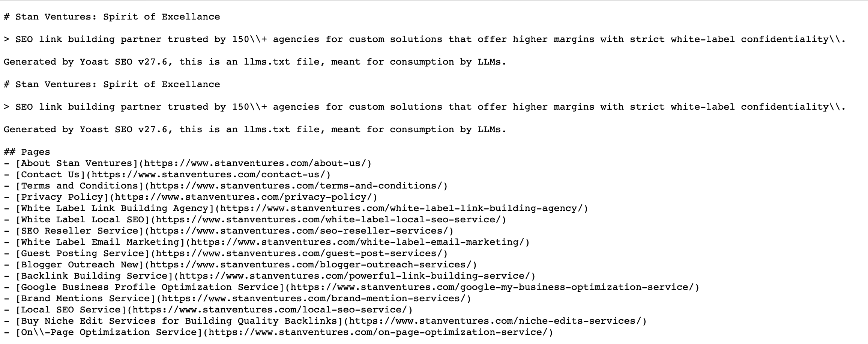Click the Backlink Building Service entry
This screenshot has height=344, width=868.
click(x=270, y=276)
